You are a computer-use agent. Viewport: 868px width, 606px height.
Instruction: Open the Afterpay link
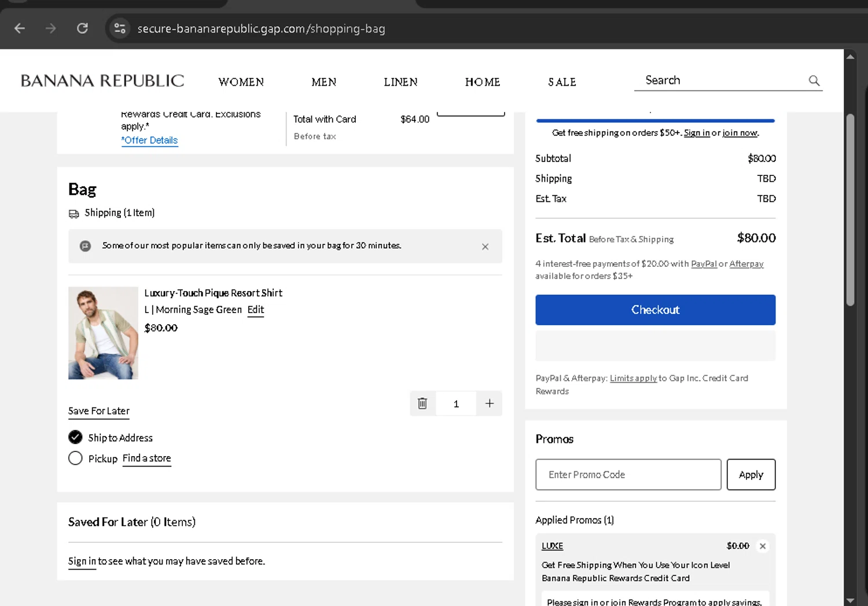(x=746, y=264)
